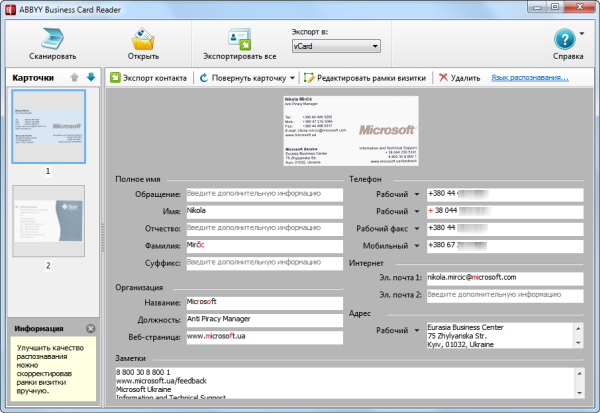Click the Заметки notes text area
The width and height of the screenshot is (600, 413).
point(345,383)
